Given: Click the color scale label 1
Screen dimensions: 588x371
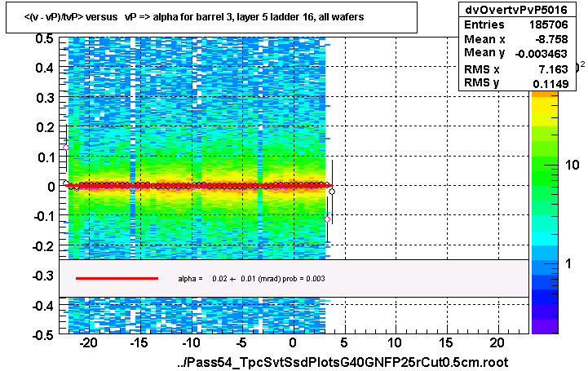Looking at the screenshot, I should pos(569,264).
